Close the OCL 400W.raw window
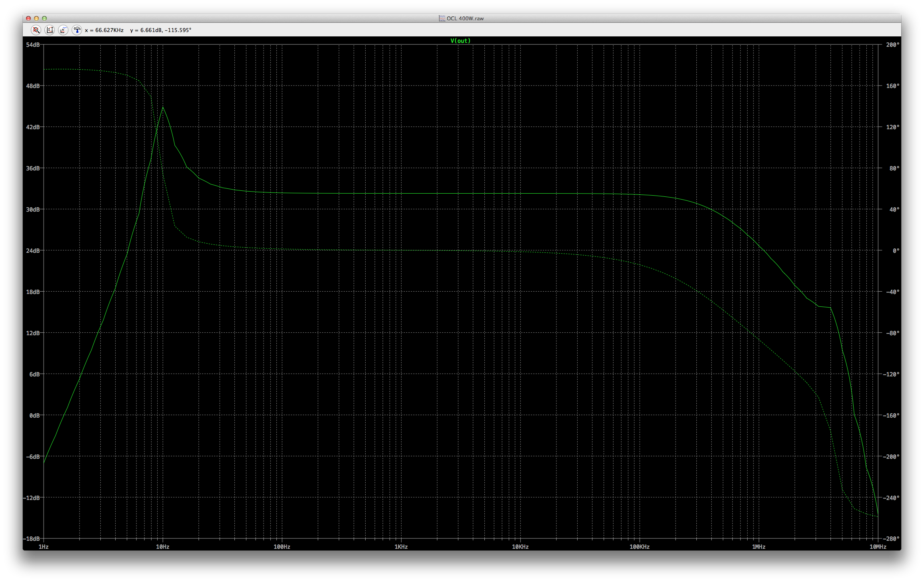The width and height of the screenshot is (924, 582). pyautogui.click(x=28, y=18)
